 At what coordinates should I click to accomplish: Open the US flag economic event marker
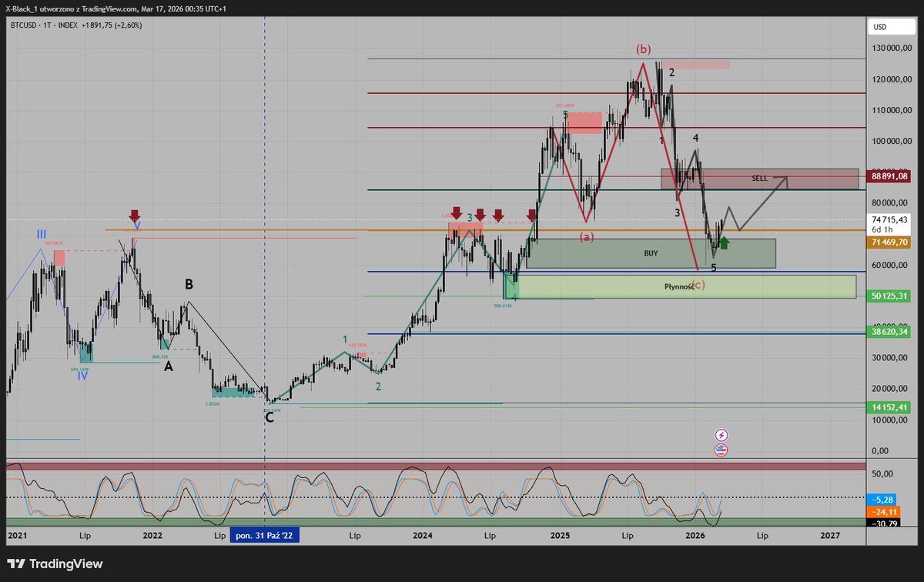(x=721, y=450)
